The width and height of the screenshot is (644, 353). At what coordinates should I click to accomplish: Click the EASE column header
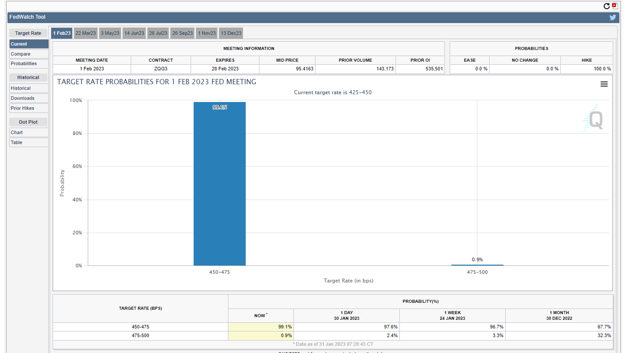pyautogui.click(x=470, y=60)
